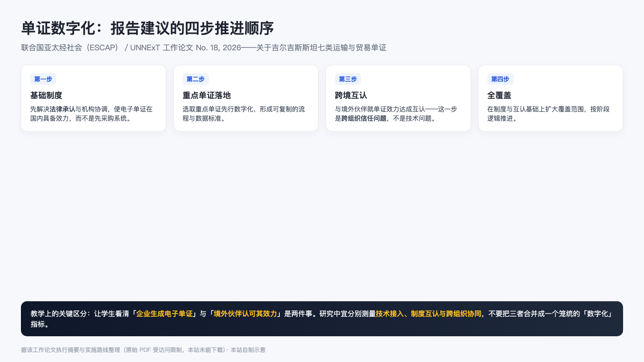The height and width of the screenshot is (362, 644).
Task: Click the description starting 在制度与互认基础上
Action: point(549,114)
